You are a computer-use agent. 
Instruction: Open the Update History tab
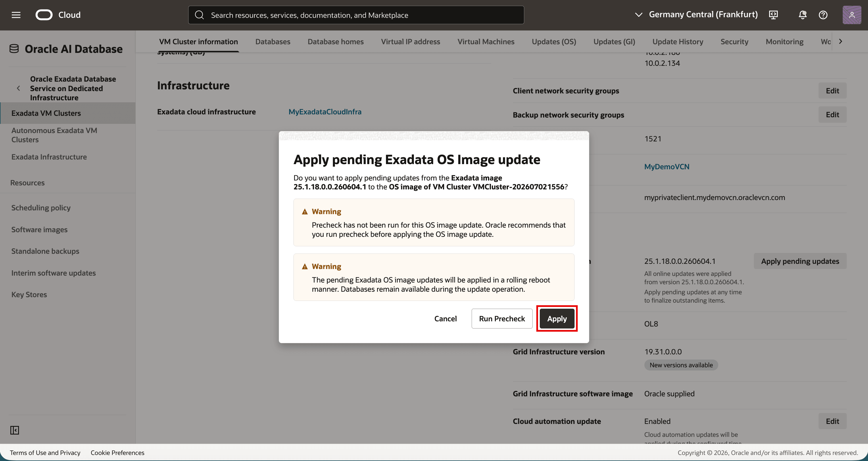pyautogui.click(x=678, y=41)
